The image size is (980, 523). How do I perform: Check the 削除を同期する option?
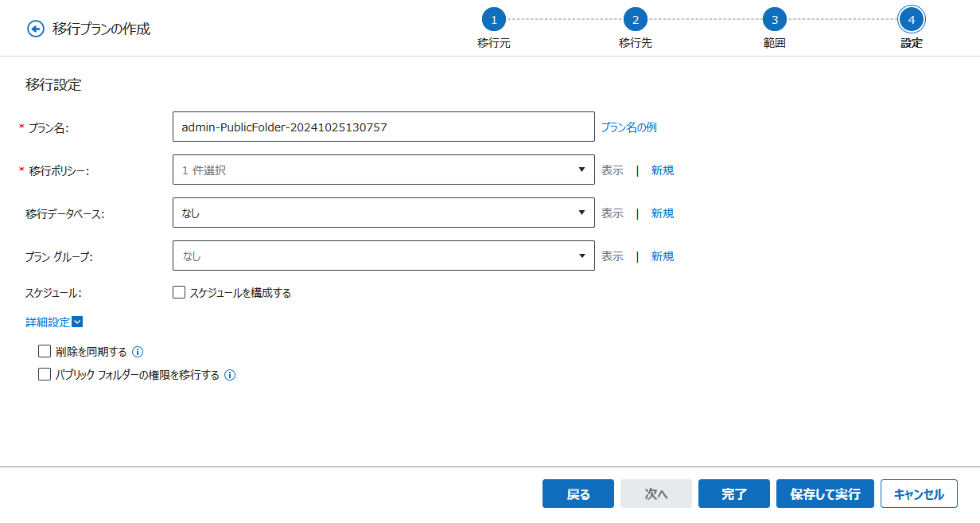(45, 351)
